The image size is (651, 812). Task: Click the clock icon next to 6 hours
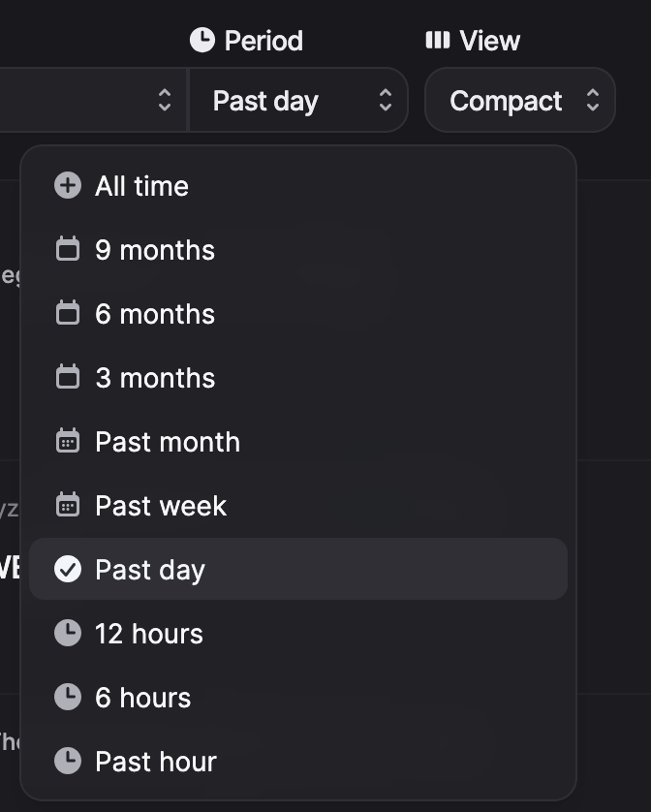[x=67, y=698]
